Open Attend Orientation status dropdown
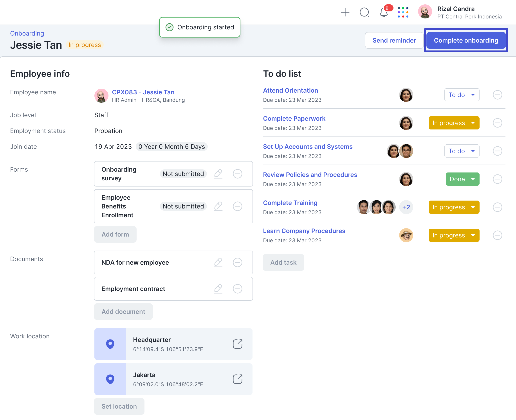The image size is (516, 420). coord(462,95)
